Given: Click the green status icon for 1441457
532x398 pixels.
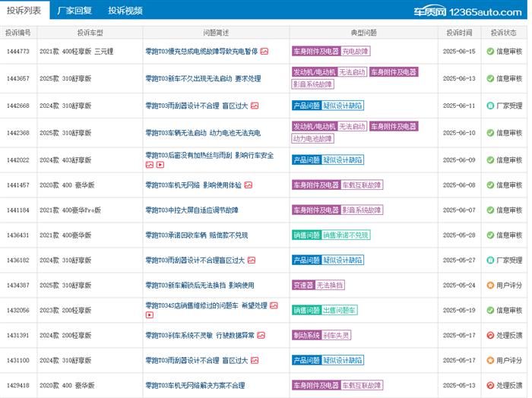Looking at the screenshot, I should 490,185.
